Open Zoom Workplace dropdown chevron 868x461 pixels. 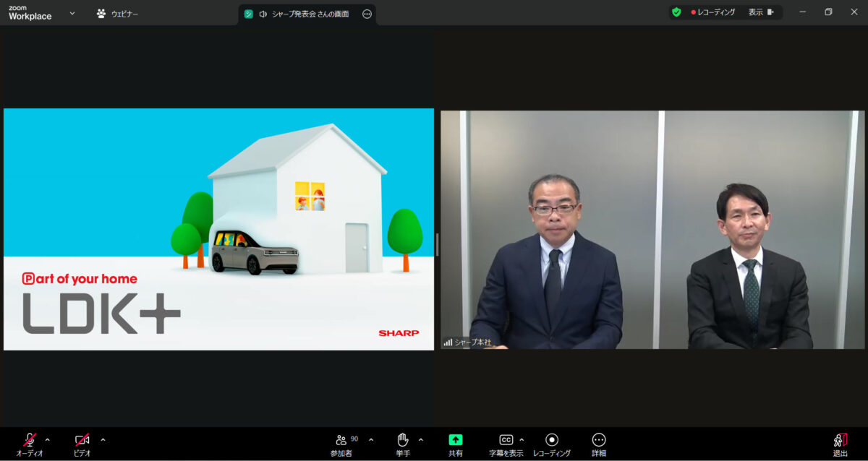[x=72, y=13]
